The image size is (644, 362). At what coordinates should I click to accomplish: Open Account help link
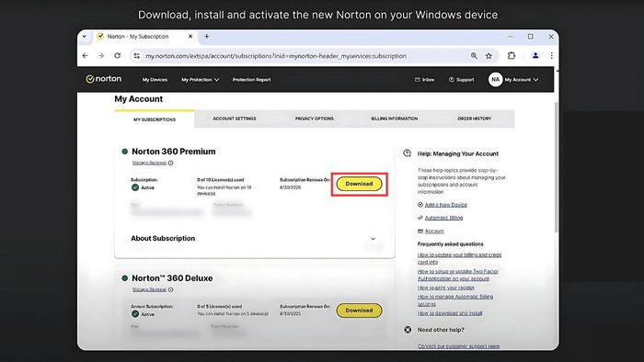(x=434, y=232)
